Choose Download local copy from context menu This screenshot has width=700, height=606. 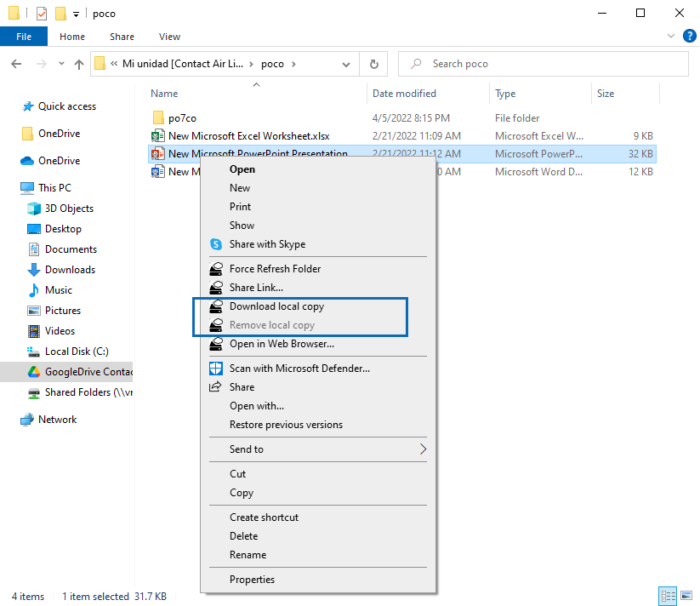click(276, 306)
